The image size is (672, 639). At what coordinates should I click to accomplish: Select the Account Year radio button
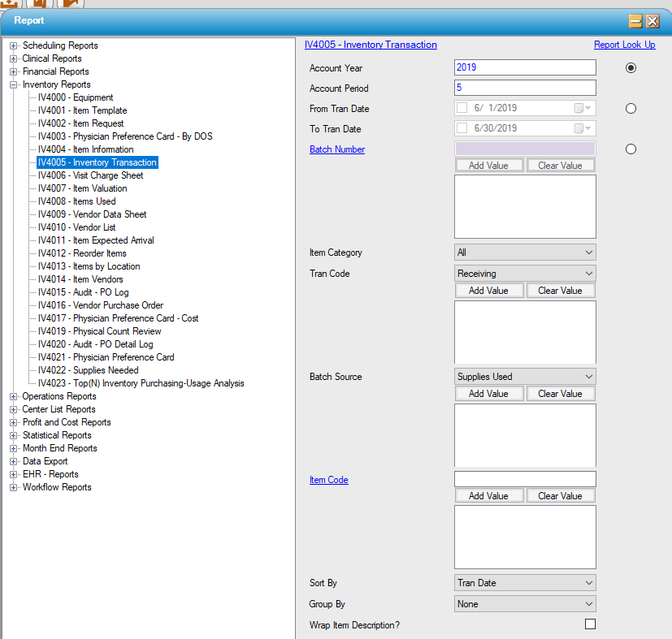click(x=631, y=68)
